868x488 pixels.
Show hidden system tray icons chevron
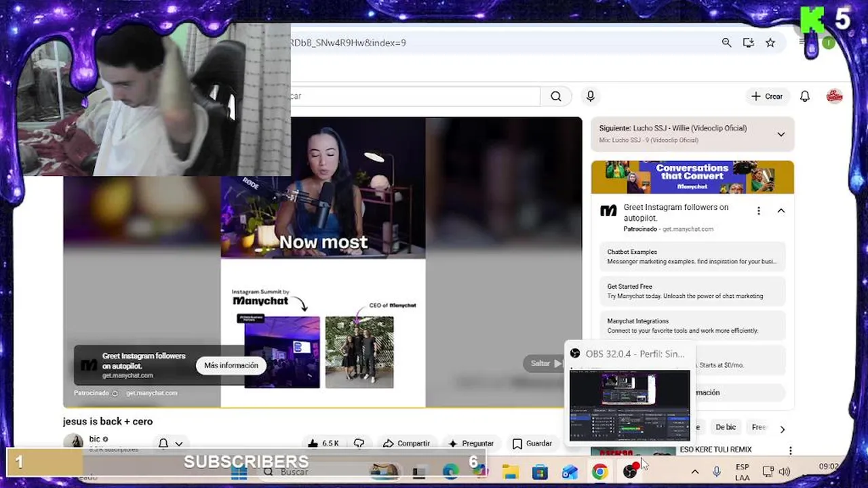click(x=695, y=472)
